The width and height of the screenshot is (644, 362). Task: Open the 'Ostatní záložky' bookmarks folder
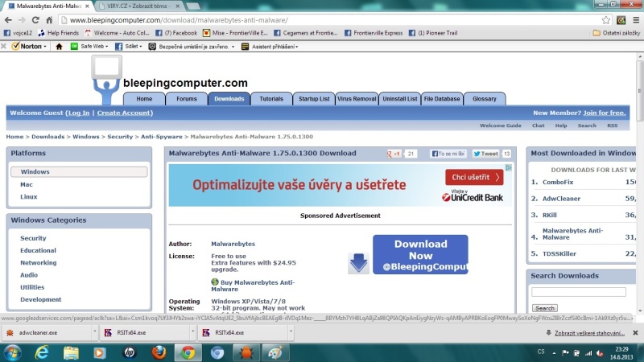[x=617, y=33]
